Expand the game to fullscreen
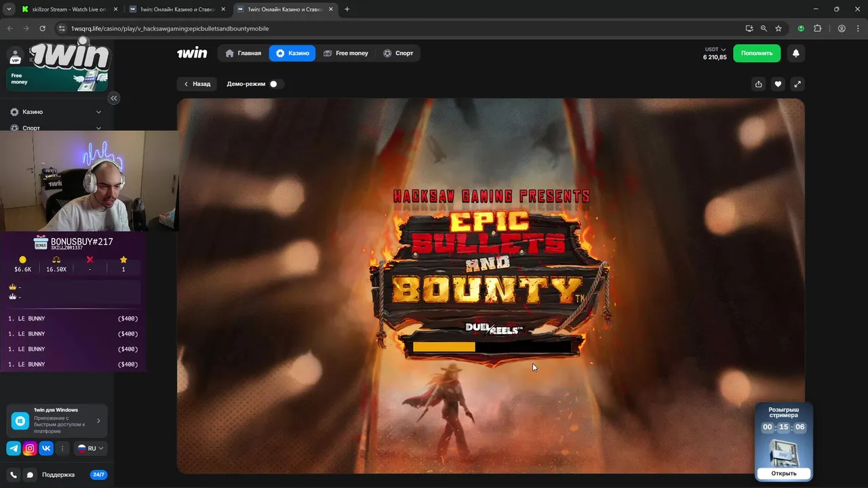The height and width of the screenshot is (488, 868). click(797, 84)
